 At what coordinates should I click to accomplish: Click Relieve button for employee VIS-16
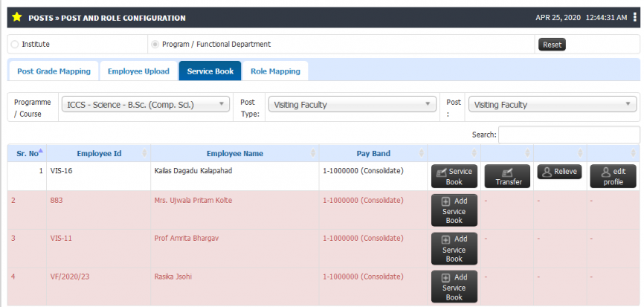pos(560,172)
